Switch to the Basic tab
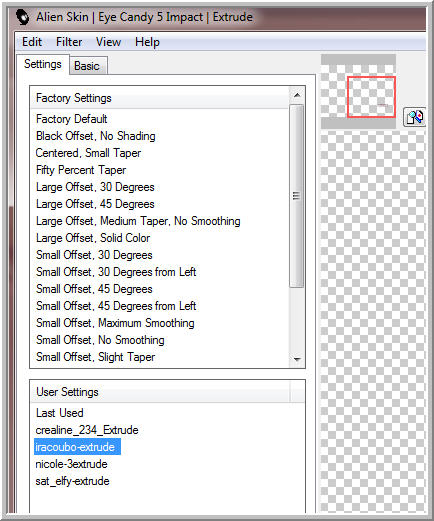This screenshot has height=521, width=434. (x=87, y=66)
